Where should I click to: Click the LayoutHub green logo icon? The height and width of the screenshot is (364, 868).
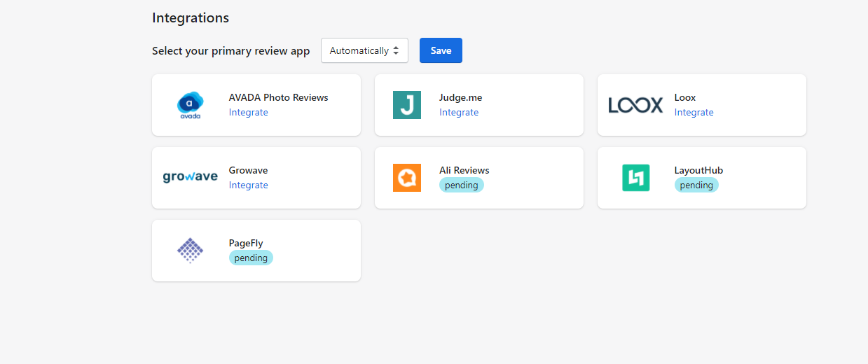635,178
